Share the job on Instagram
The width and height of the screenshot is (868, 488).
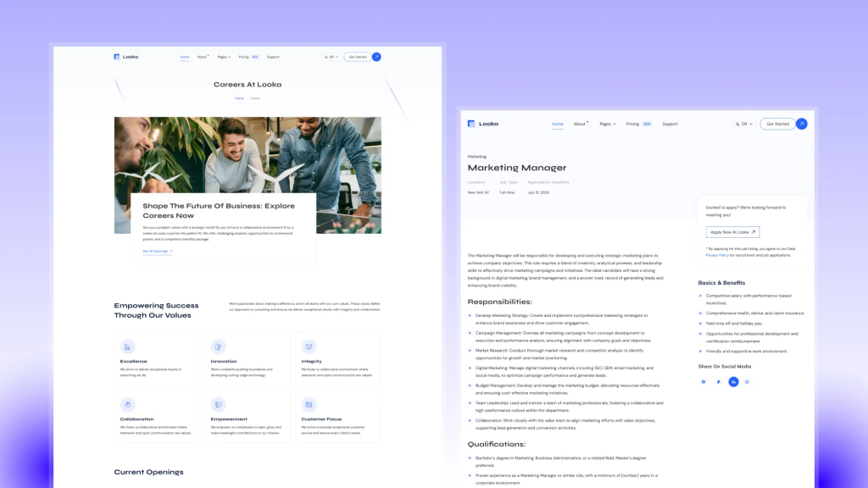tap(747, 382)
